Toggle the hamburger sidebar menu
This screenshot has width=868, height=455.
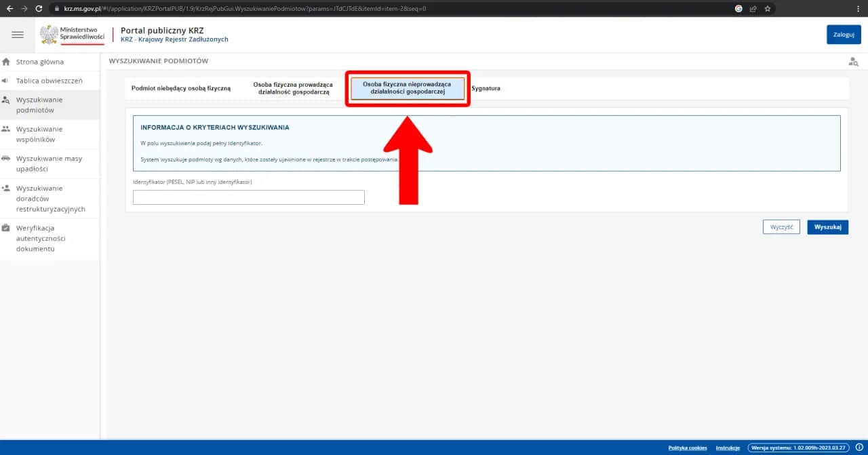(18, 35)
